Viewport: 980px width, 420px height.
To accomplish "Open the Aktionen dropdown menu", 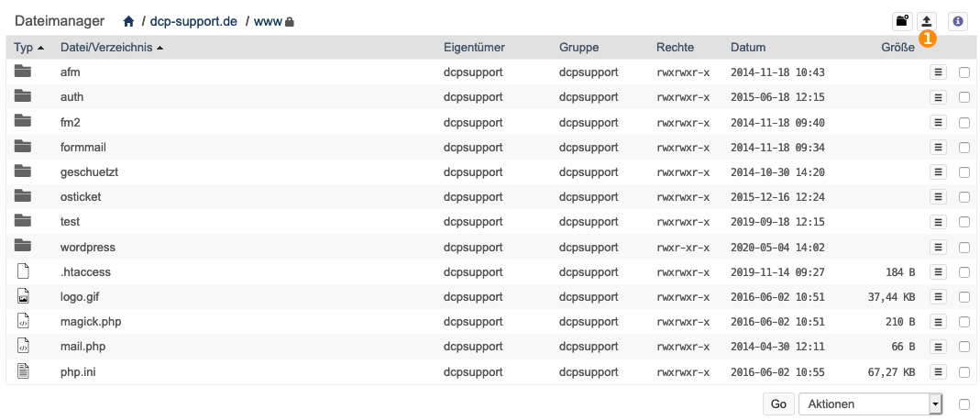I will pos(871,404).
